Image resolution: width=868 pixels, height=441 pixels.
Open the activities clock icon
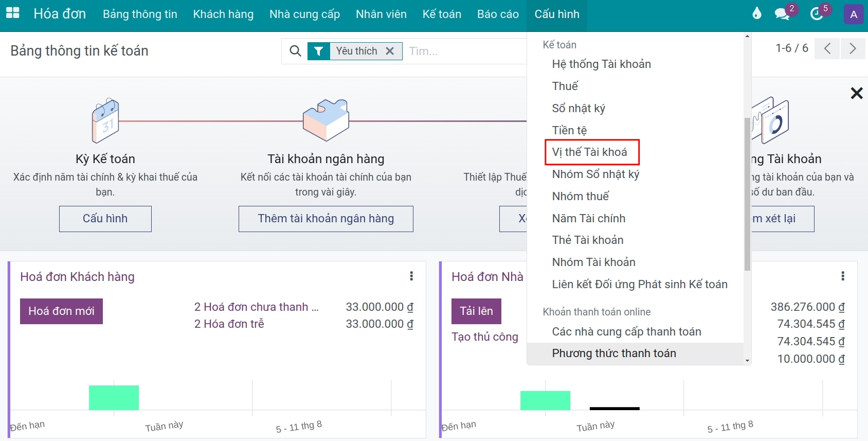click(x=817, y=14)
